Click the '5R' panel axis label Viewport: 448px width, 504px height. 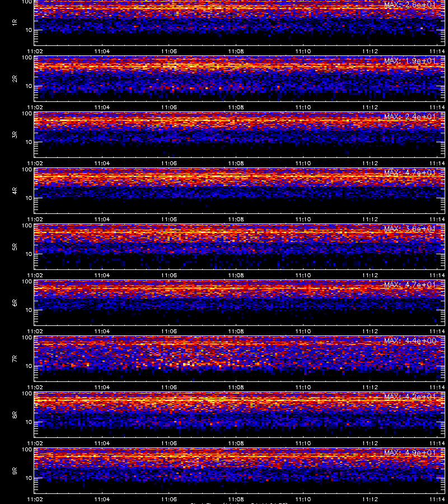click(15, 247)
